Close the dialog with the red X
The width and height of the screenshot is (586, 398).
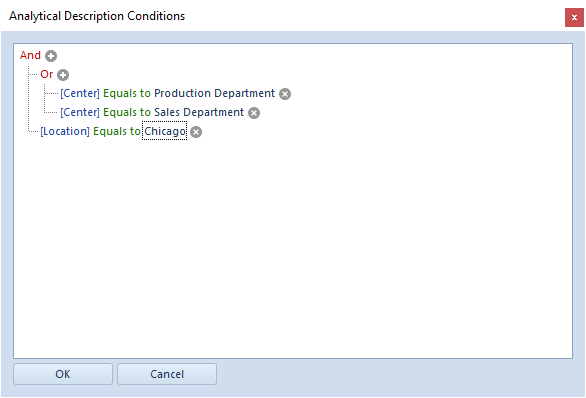pos(574,18)
